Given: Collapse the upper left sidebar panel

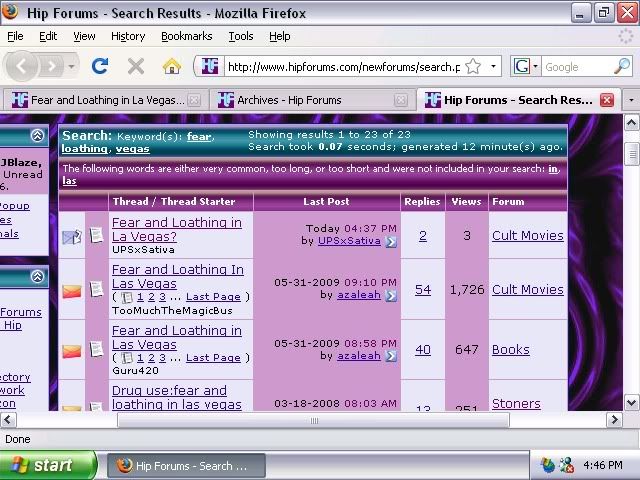Looking at the screenshot, I should (x=37, y=135).
